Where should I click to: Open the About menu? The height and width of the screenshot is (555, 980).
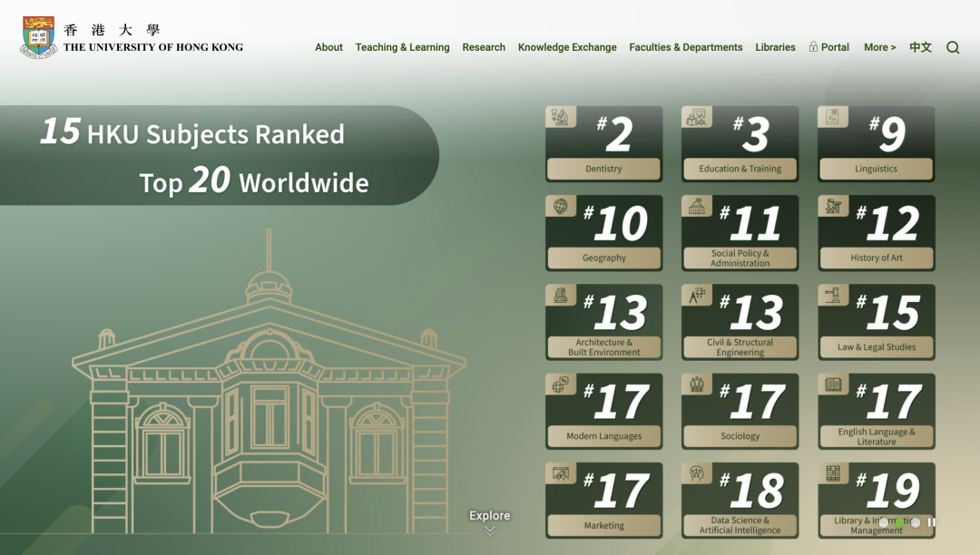point(328,47)
